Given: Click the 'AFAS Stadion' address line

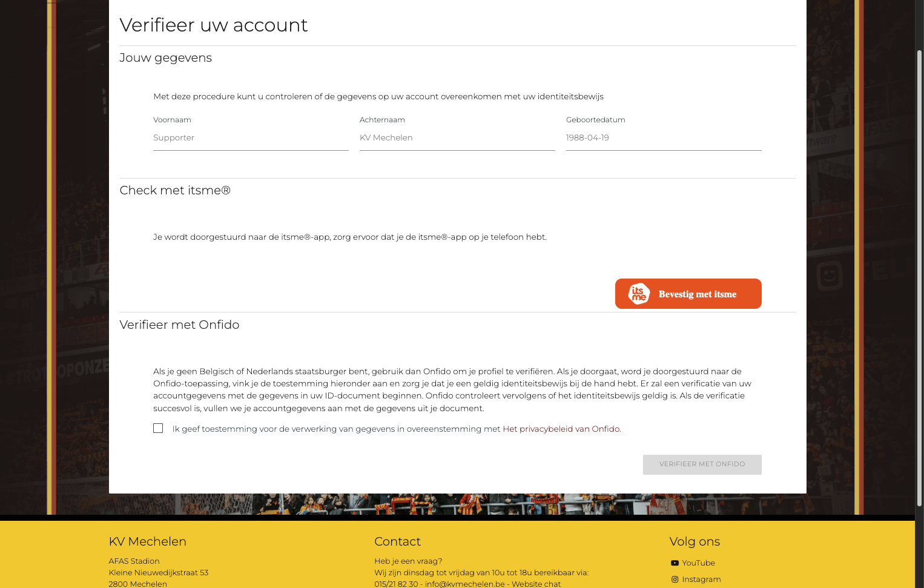Looking at the screenshot, I should [x=134, y=561].
